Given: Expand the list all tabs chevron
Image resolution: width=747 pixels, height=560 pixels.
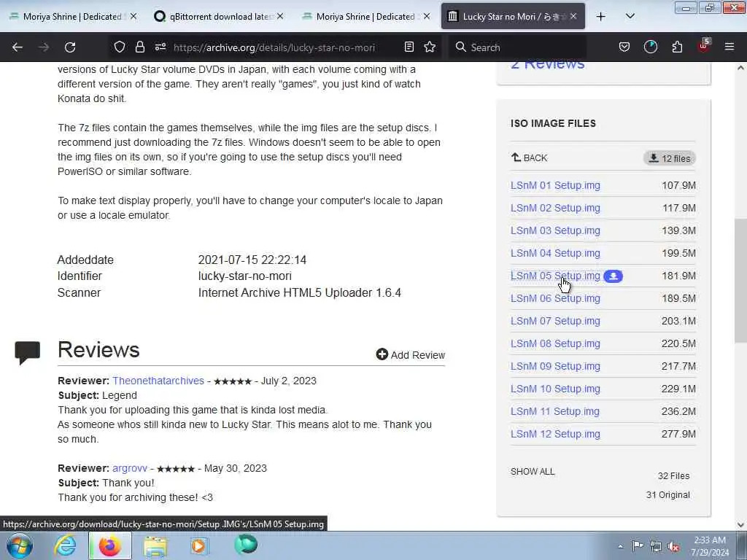Looking at the screenshot, I should [630, 16].
